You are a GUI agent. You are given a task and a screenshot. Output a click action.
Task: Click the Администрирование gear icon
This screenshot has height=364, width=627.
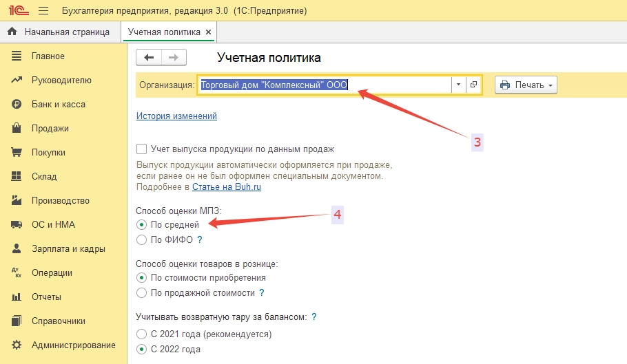[17, 345]
